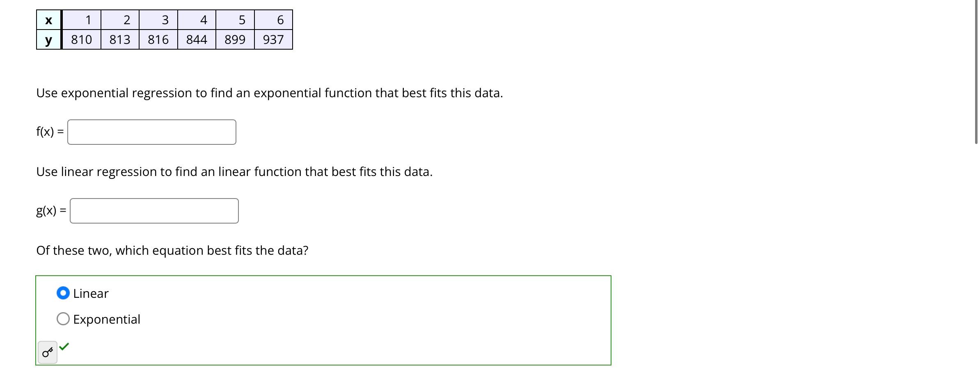This screenshot has width=980, height=370.
Task: Select the Linear radio button
Action: pos(62,293)
